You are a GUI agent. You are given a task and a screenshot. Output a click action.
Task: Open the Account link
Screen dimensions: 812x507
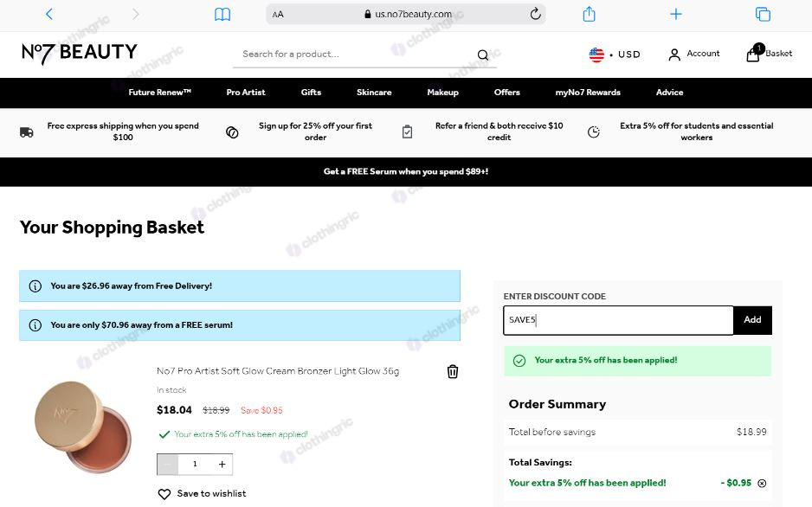click(694, 54)
